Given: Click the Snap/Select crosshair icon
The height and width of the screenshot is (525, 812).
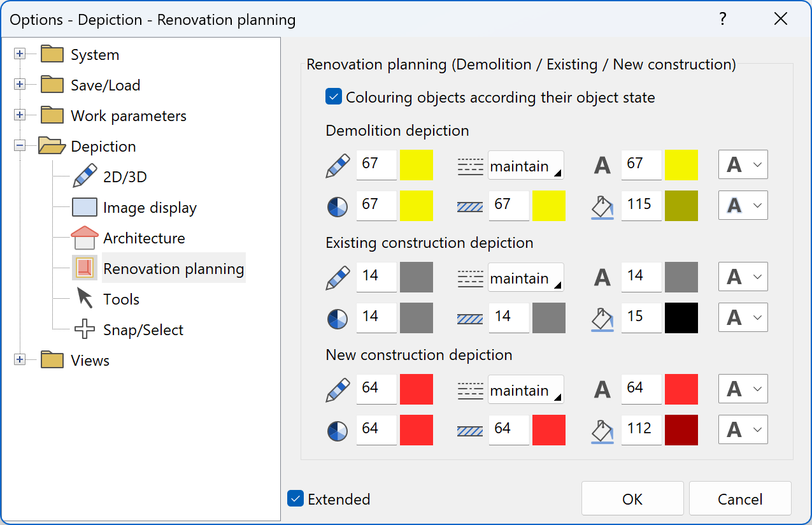Looking at the screenshot, I should coord(84,329).
